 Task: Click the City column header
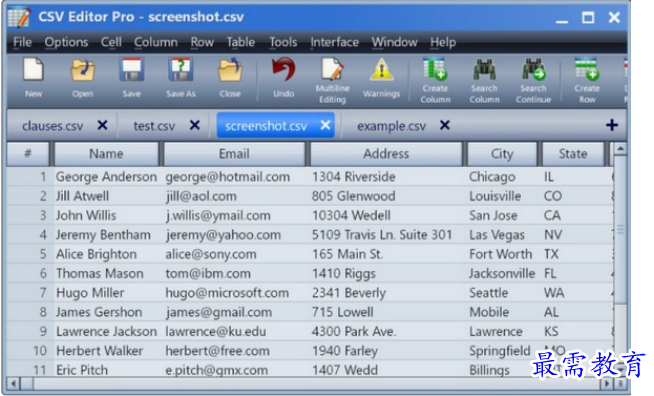[502, 154]
